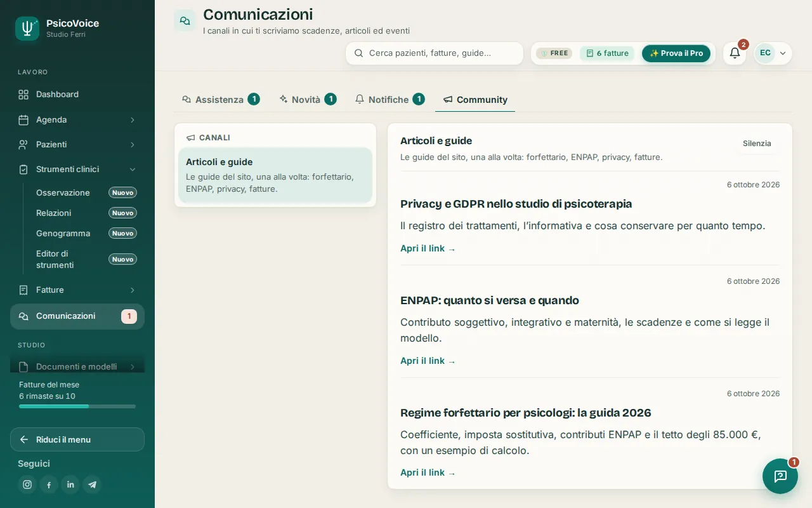Screen dimensions: 812x508
Task: Open the 6 fatture badge
Action: coord(607,53)
